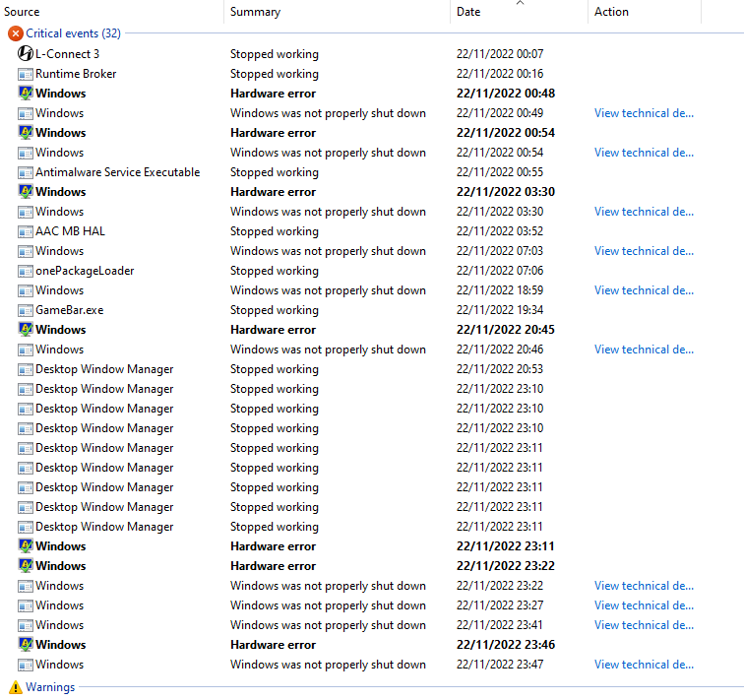This screenshot has height=700, width=744.
Task: Click the Hardware error icon at 00:54
Action: (26, 132)
